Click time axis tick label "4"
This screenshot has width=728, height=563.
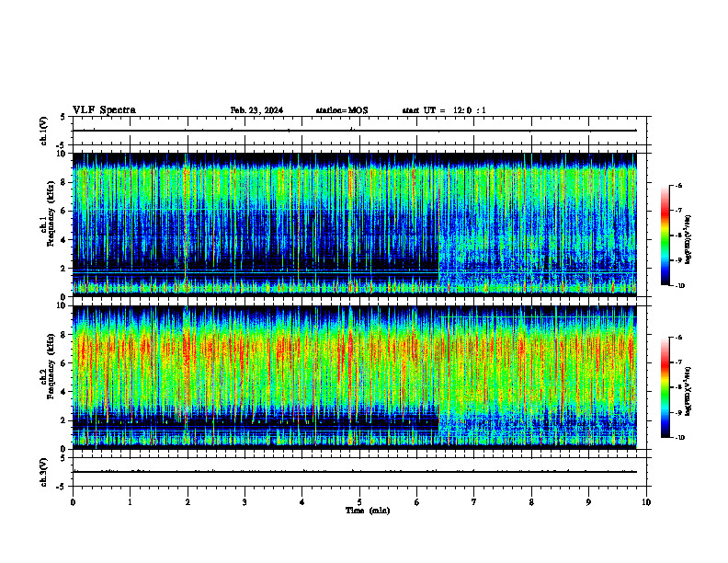click(x=302, y=502)
